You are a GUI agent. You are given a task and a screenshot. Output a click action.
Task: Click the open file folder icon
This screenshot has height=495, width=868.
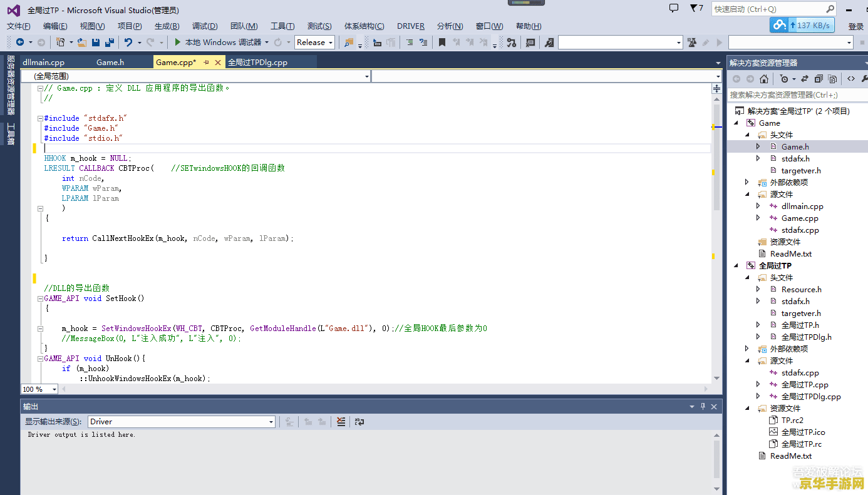[82, 42]
